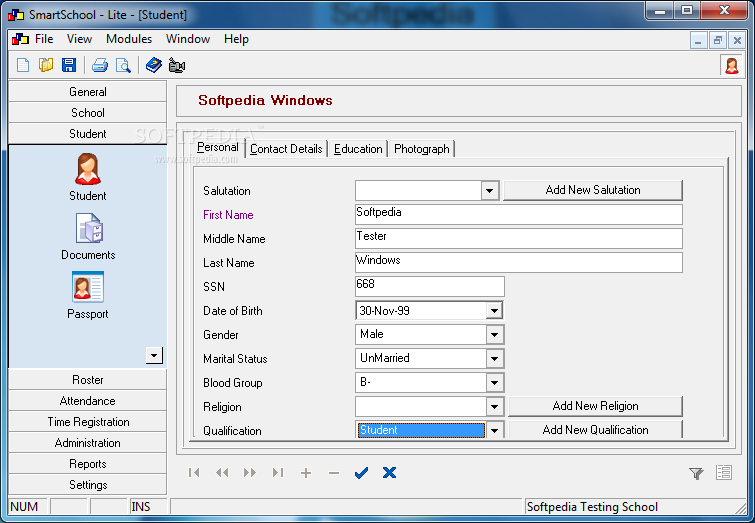Image resolution: width=755 pixels, height=523 pixels.
Task: Go to next record navigation button
Action: pyautogui.click(x=250, y=472)
